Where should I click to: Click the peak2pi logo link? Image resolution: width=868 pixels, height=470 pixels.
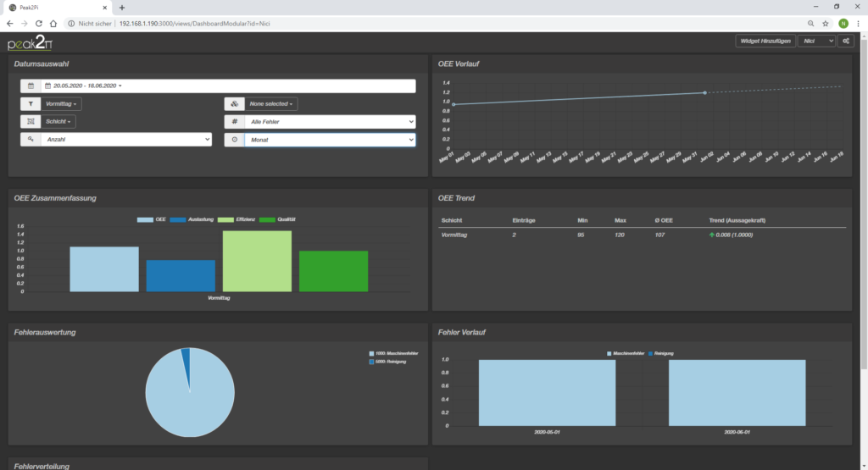30,44
